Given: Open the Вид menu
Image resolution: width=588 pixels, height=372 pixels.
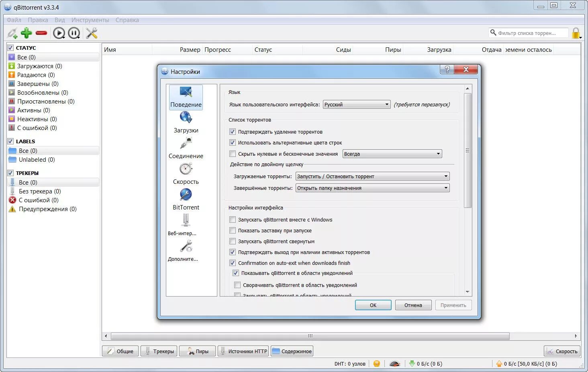Looking at the screenshot, I should click(x=60, y=20).
